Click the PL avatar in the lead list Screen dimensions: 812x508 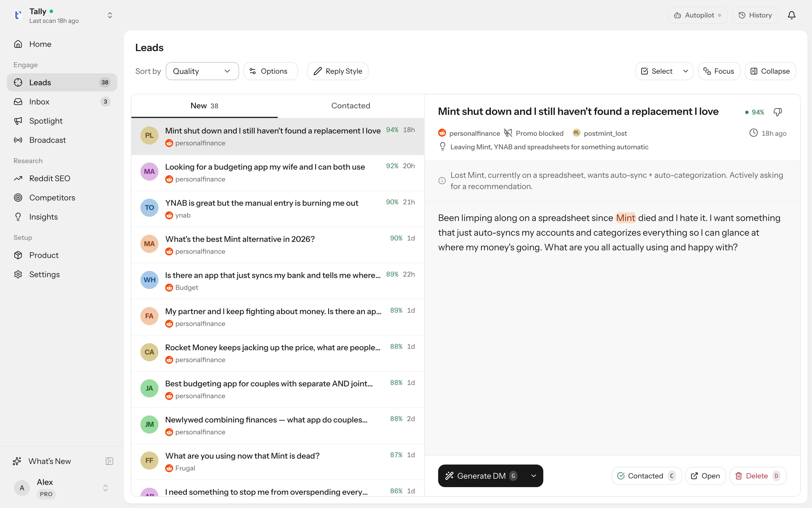point(149,135)
